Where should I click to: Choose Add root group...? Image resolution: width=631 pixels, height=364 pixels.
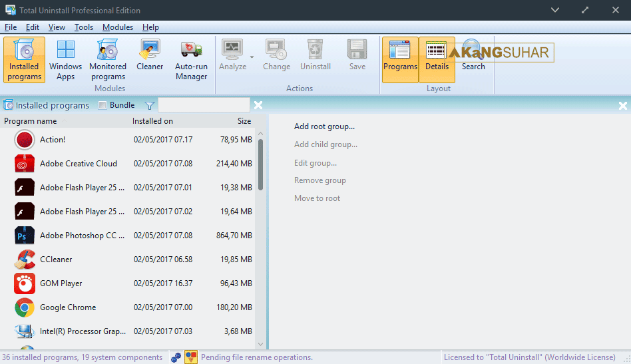point(324,126)
